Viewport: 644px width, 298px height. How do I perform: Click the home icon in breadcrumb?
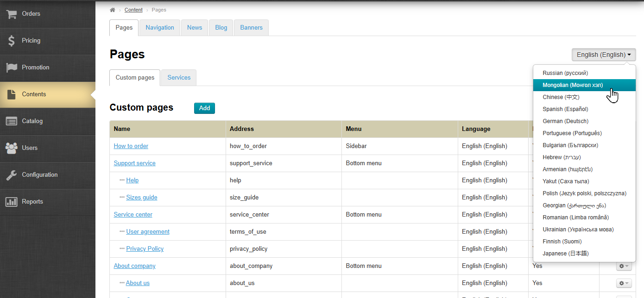coord(113,10)
